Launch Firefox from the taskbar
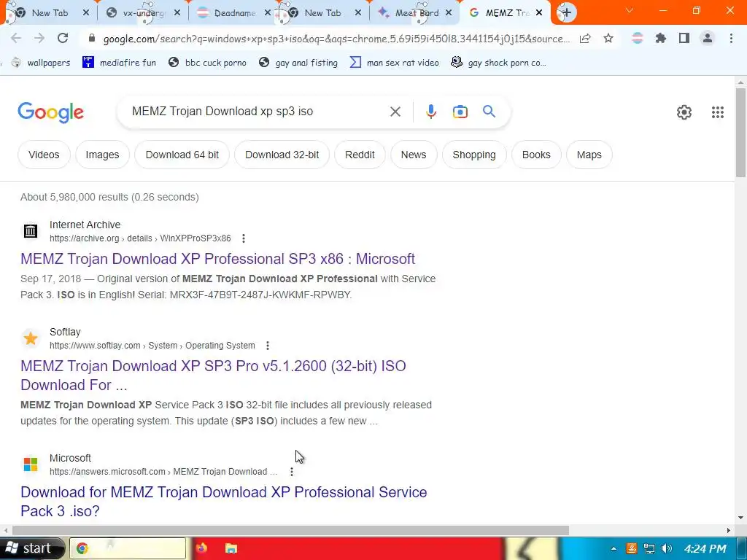The width and height of the screenshot is (747, 560). click(x=202, y=548)
